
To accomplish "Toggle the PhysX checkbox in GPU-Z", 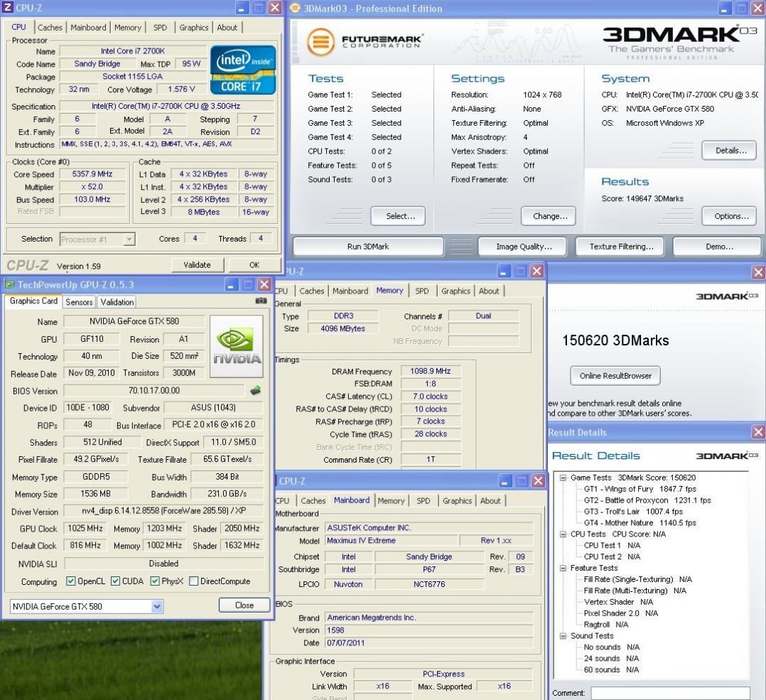I will tap(155, 581).
